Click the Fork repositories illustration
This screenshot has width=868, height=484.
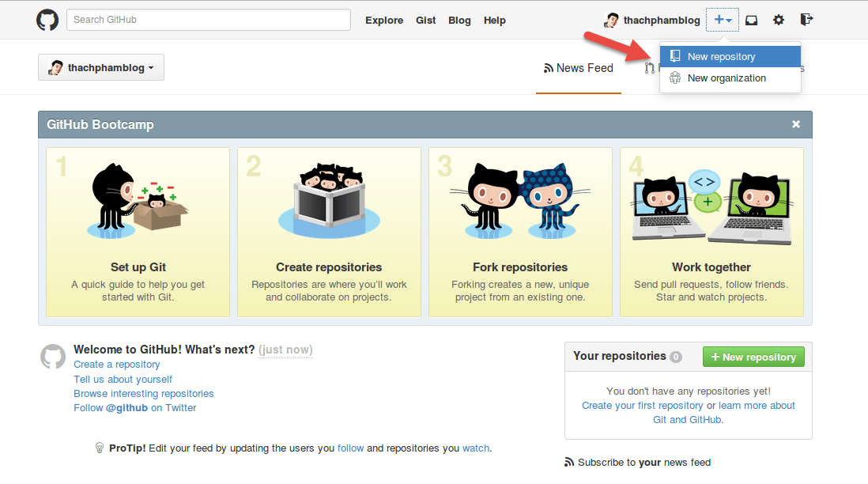(520, 200)
